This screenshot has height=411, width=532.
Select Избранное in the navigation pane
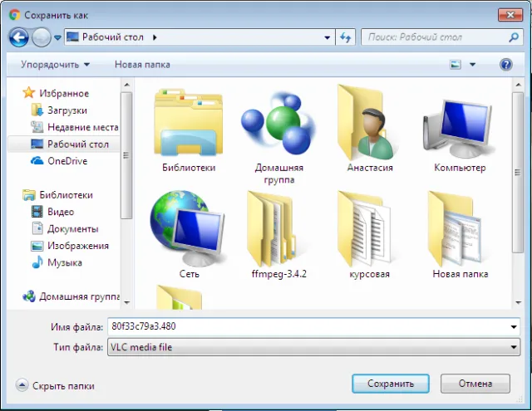(56, 93)
